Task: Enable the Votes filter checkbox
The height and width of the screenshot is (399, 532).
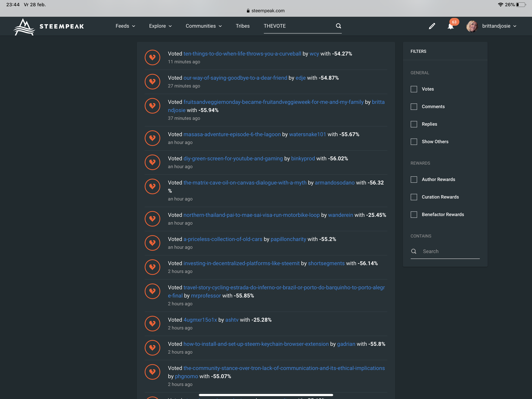Action: pyautogui.click(x=414, y=89)
